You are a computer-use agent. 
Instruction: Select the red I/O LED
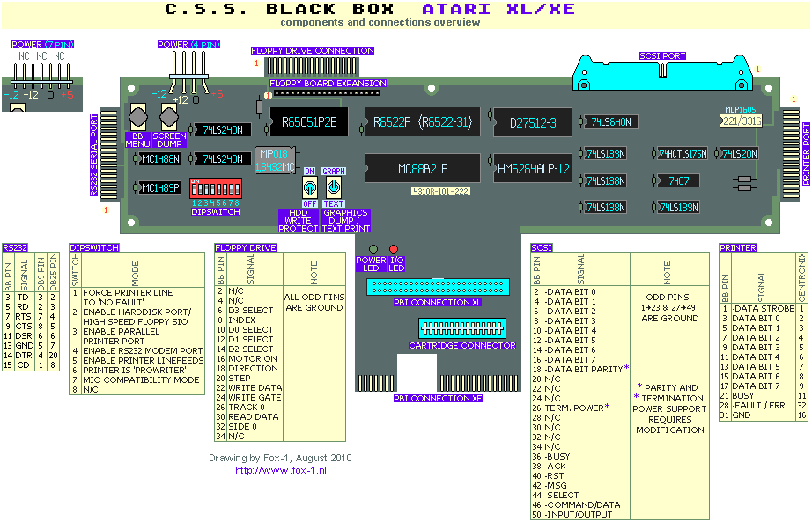coord(394,250)
